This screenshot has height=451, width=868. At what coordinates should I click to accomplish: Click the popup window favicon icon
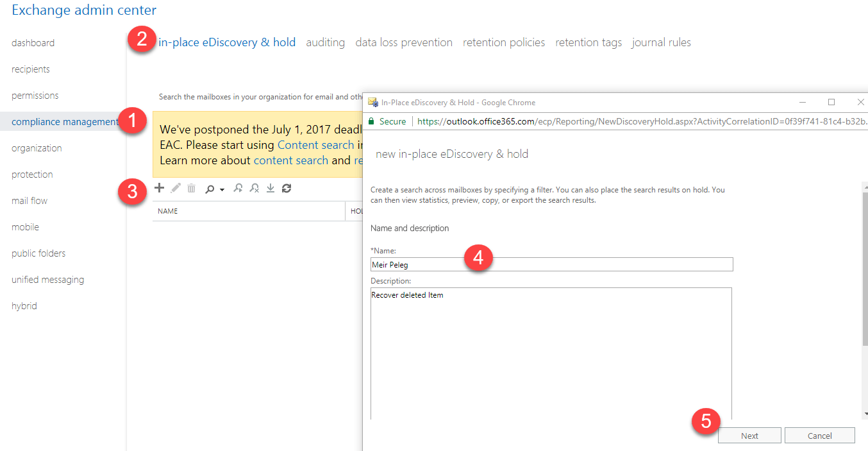coord(372,102)
